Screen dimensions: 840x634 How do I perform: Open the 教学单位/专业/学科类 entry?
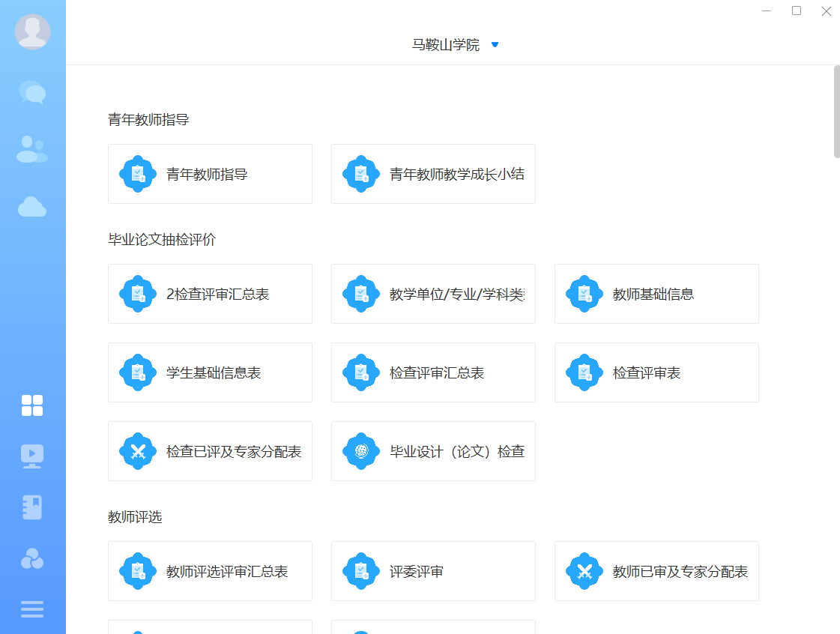[x=433, y=294]
